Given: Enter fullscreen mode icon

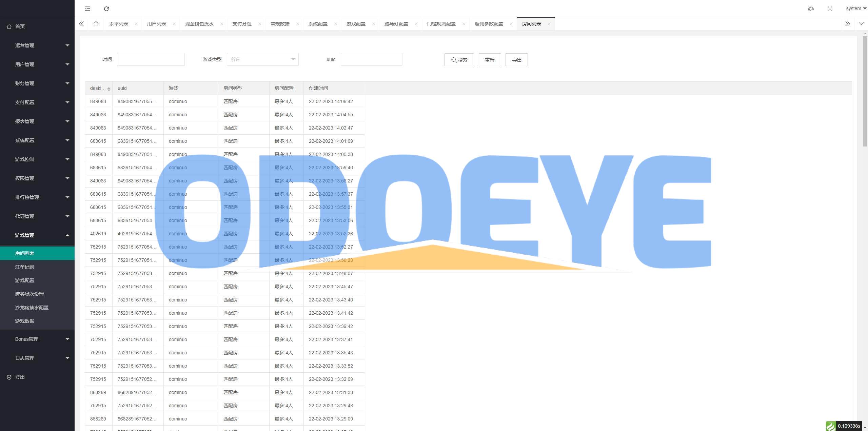Looking at the screenshot, I should pyautogui.click(x=830, y=9).
